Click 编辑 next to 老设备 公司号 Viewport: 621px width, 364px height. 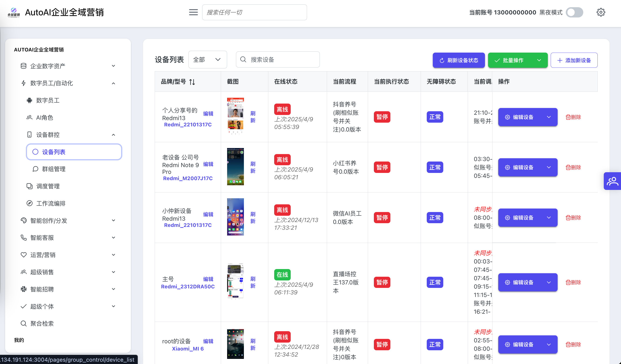(x=208, y=164)
